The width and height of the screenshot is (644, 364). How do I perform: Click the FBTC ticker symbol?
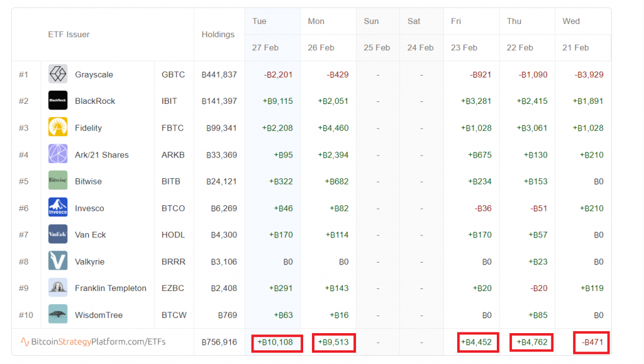(172, 128)
